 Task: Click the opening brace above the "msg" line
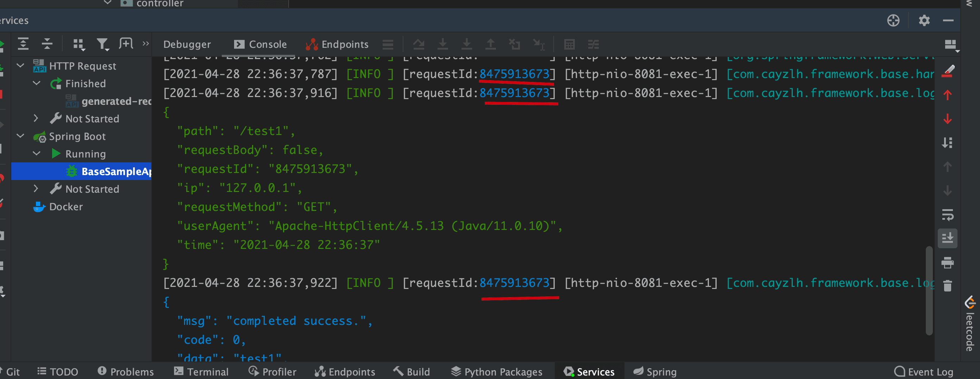[x=166, y=302]
